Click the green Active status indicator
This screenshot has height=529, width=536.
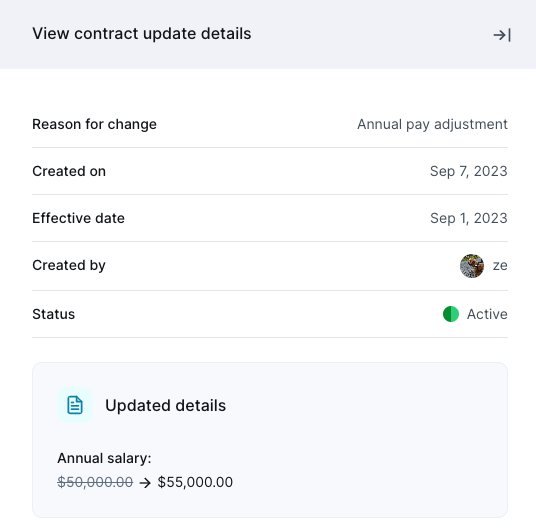(451, 314)
